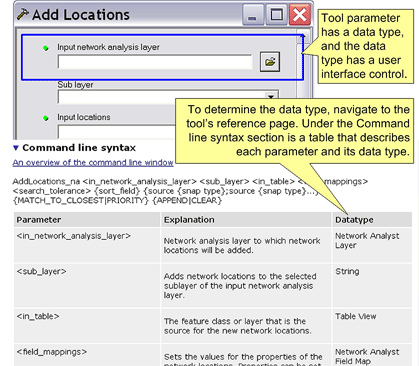Click the hammer icon in Add Locations title bar
The image size is (419, 366).
pos(23,14)
